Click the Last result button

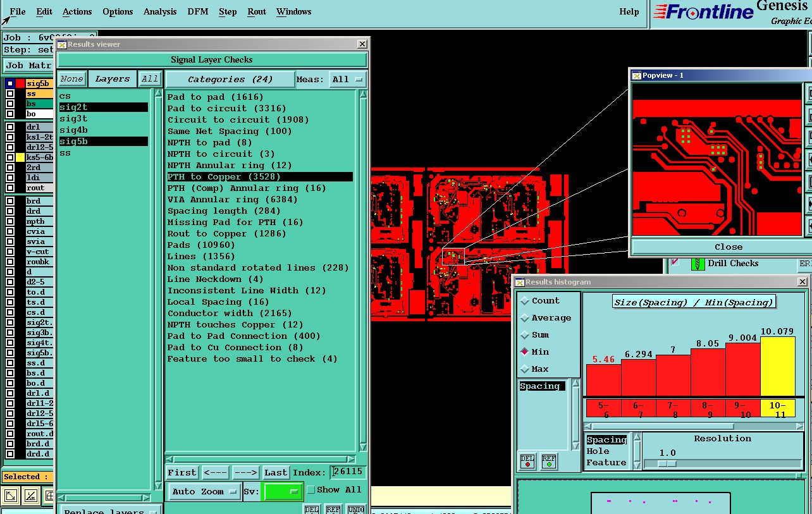click(276, 473)
